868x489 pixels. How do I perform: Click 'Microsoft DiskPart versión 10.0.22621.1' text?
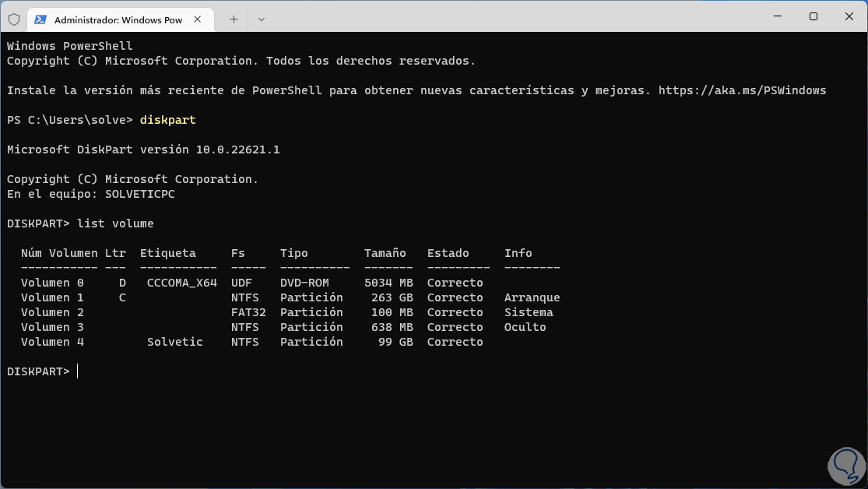[143, 150]
